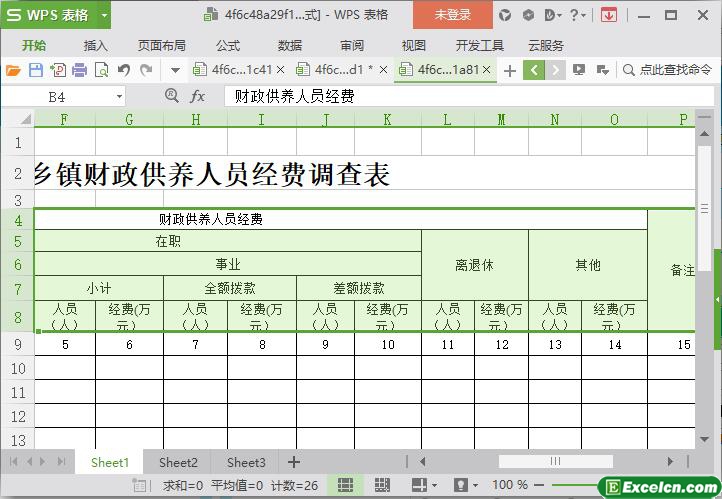Click the Undo arrow icon

tap(124, 70)
